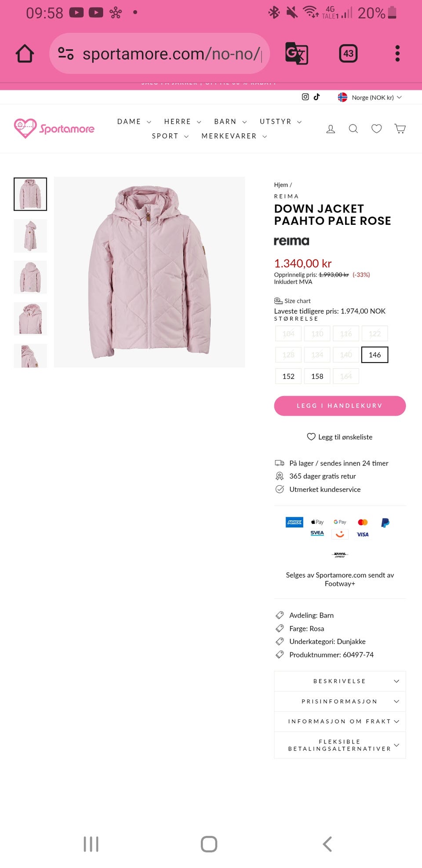This screenshot has height=868, width=422.
Task: Click Legg til ønskeliste link
Action: click(340, 437)
